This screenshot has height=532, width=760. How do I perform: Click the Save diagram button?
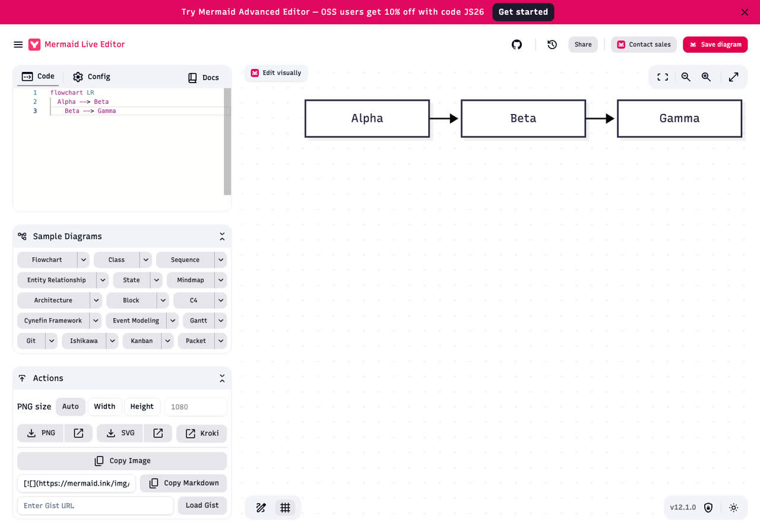pyautogui.click(x=715, y=45)
